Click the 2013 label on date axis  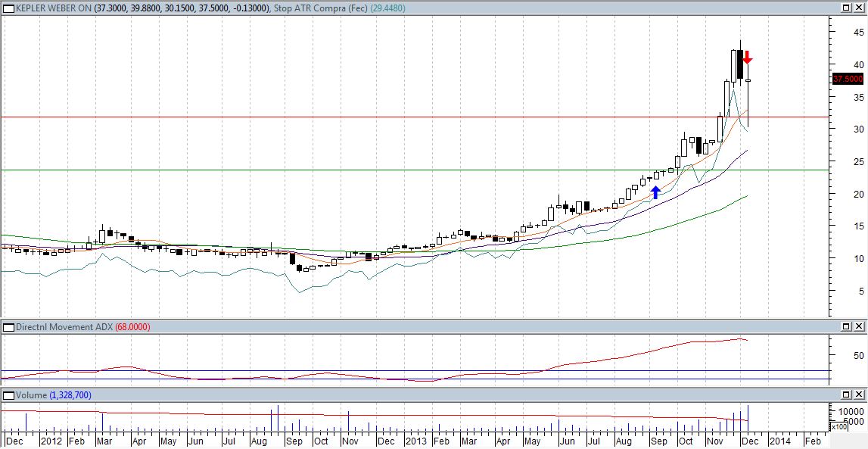pos(415,441)
